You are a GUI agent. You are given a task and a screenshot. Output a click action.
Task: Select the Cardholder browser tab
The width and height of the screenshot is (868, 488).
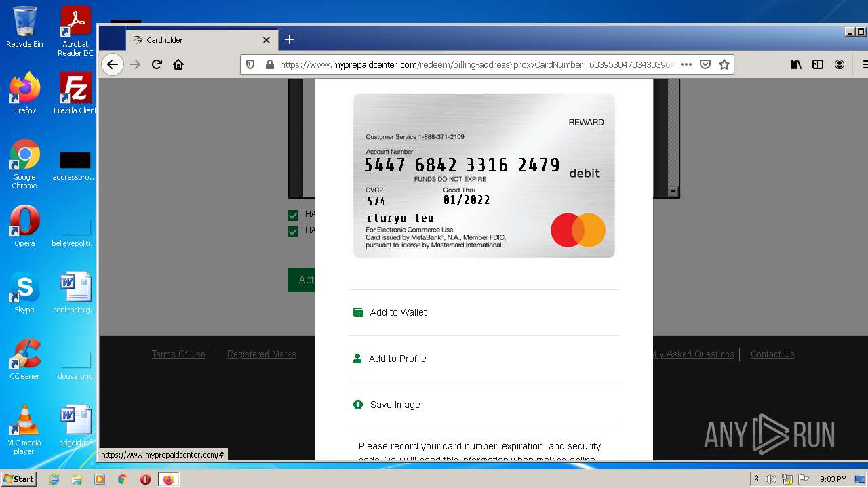point(202,40)
